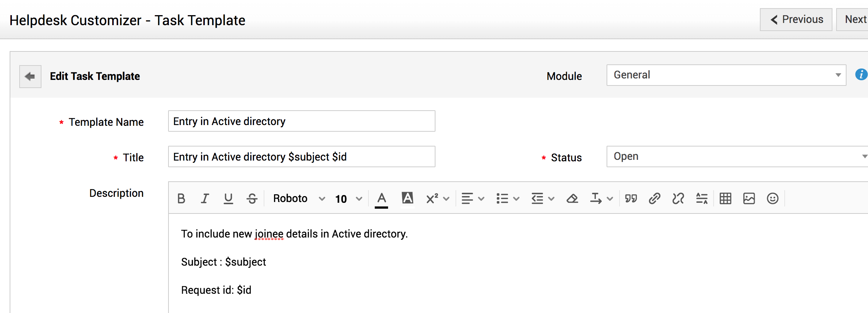Viewport: 868px width, 313px height.
Task: Click the Previous button
Action: coord(796,20)
